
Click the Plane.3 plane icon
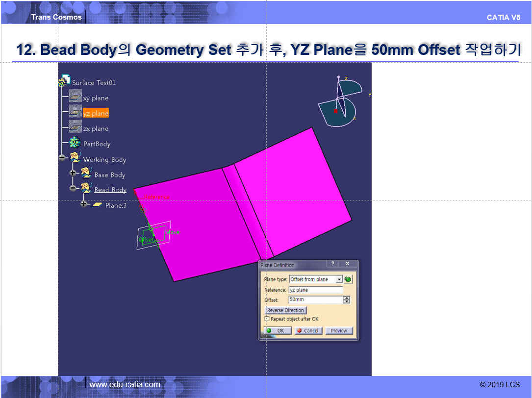[x=97, y=204]
